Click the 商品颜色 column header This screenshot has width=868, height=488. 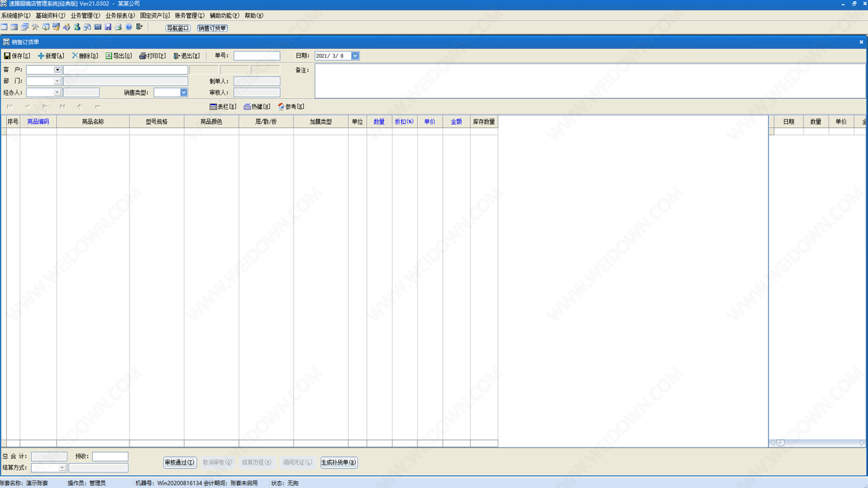(212, 122)
